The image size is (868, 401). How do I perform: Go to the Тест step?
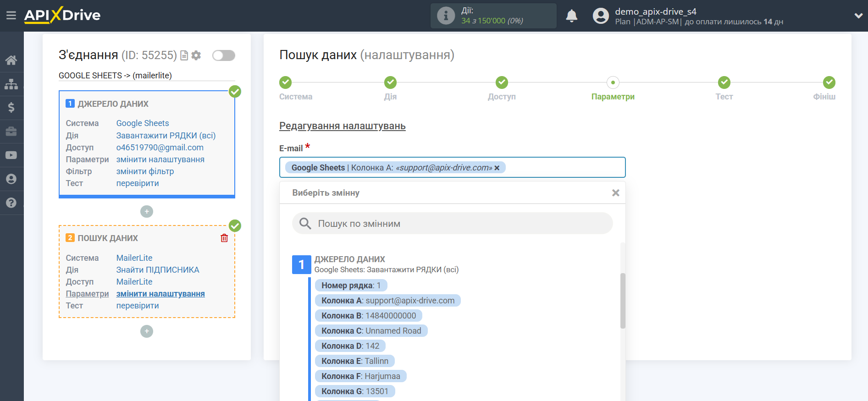(724, 82)
